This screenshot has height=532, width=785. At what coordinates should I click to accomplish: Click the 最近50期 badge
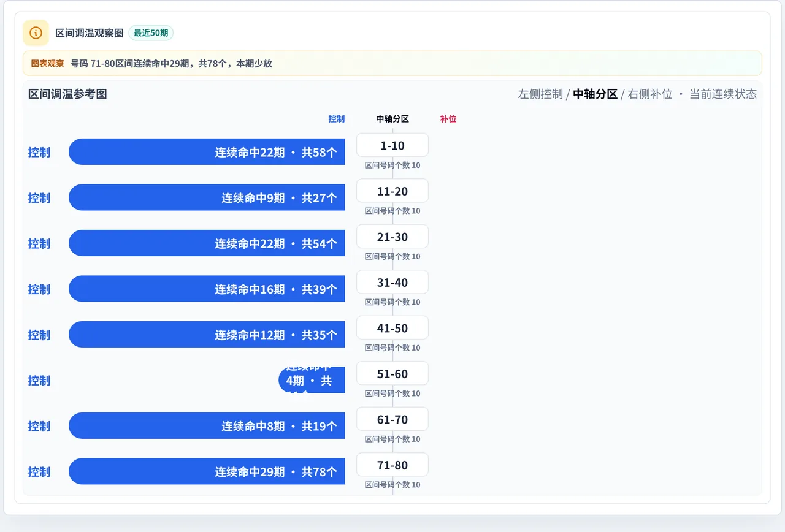(x=151, y=32)
